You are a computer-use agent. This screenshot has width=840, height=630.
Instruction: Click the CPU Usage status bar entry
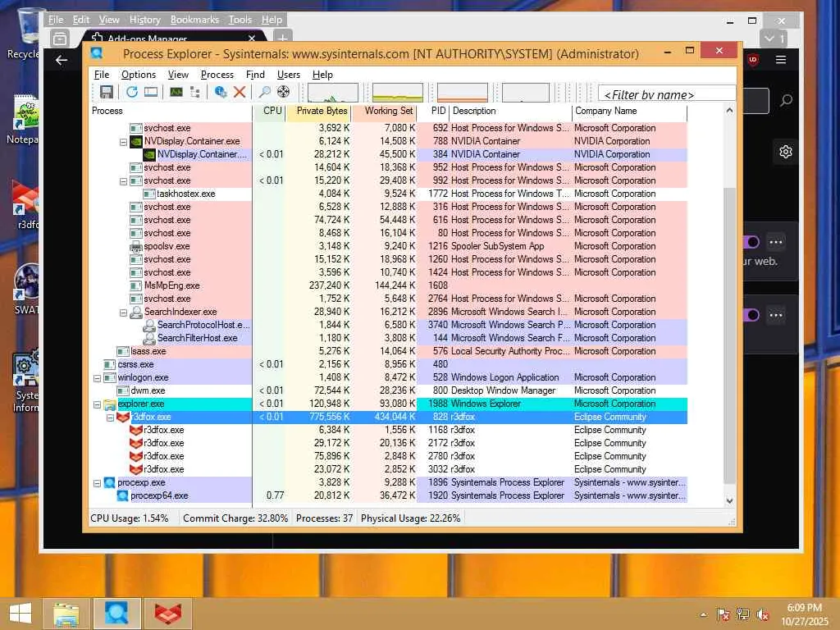tap(129, 518)
